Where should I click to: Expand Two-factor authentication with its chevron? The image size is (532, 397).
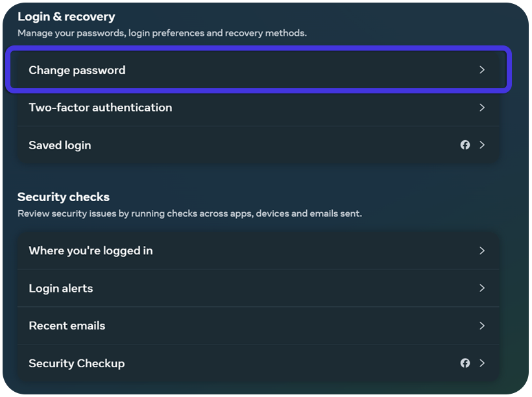[x=482, y=108]
